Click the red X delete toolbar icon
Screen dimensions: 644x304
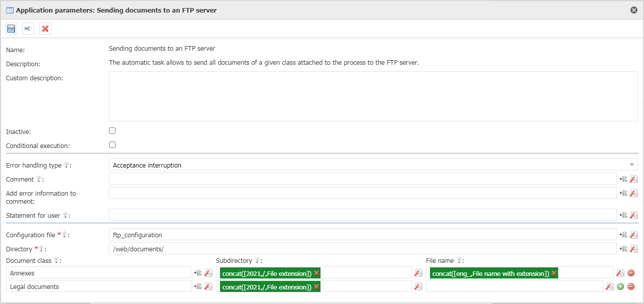(x=45, y=29)
